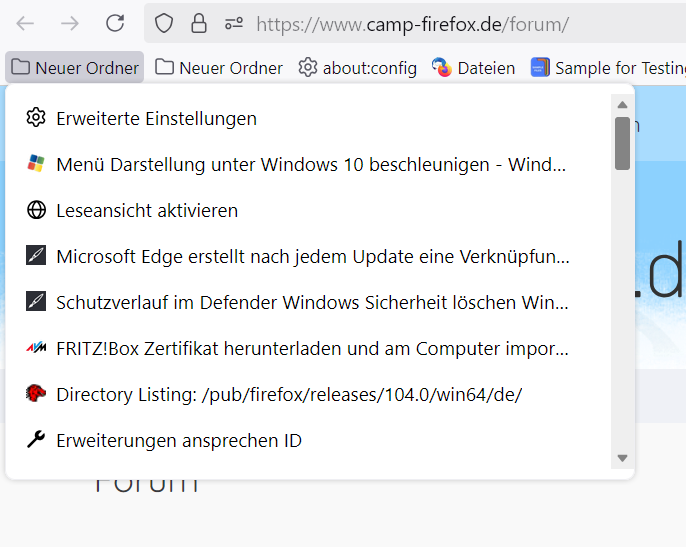
Task: Open the tracking protection shield icon
Action: click(x=164, y=23)
